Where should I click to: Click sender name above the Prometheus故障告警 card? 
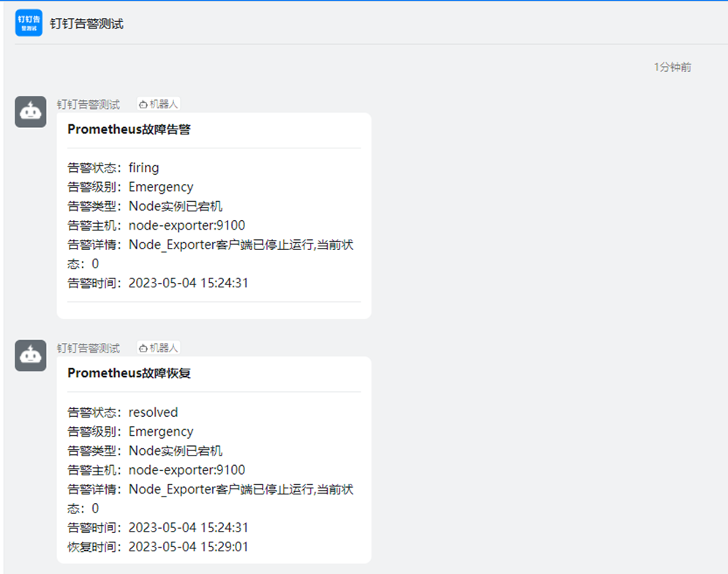[x=89, y=105]
